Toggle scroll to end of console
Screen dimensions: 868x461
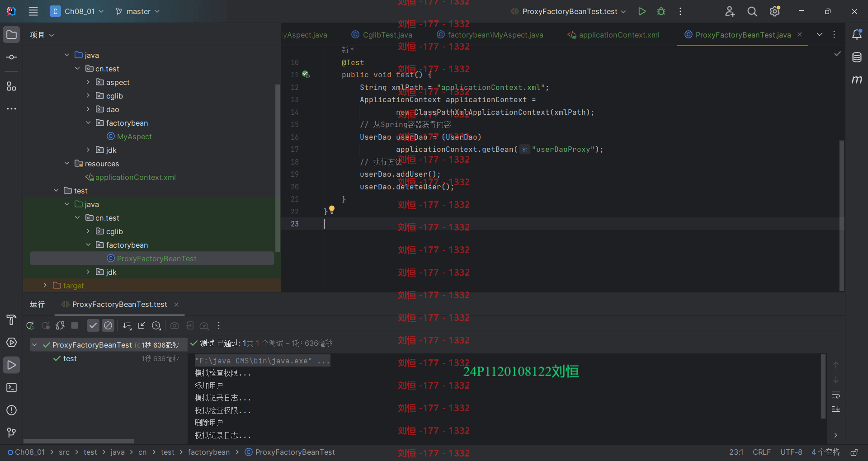pyautogui.click(x=836, y=409)
